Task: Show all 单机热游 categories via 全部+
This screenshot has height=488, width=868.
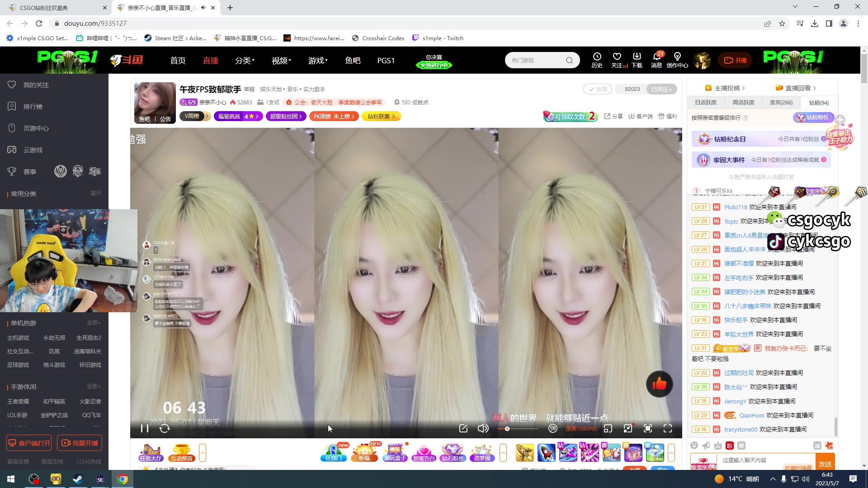Action: 94,323
